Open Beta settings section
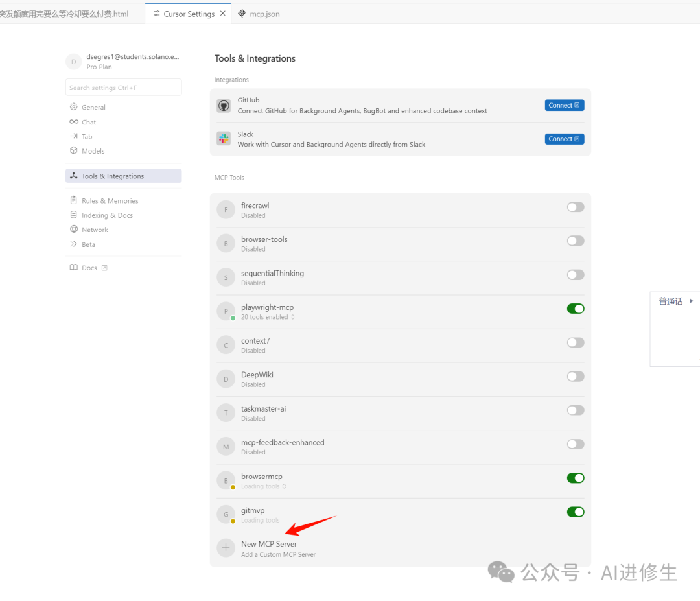 pyautogui.click(x=123, y=244)
